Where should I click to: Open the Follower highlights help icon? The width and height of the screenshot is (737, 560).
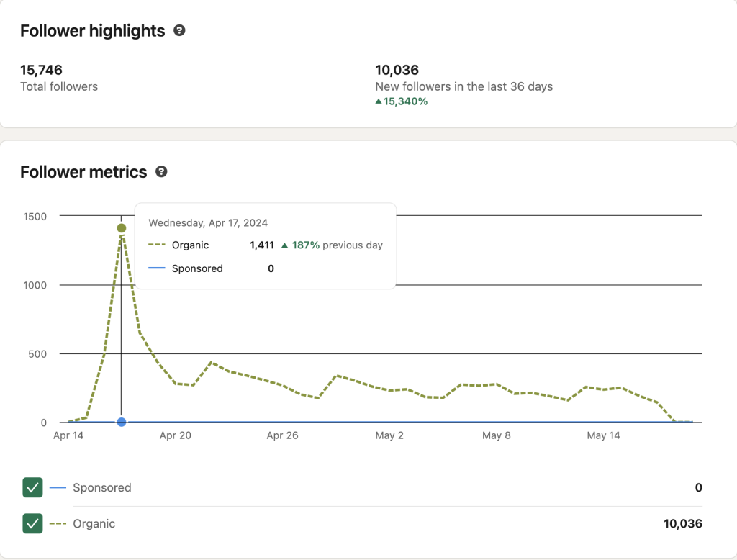coord(179,30)
